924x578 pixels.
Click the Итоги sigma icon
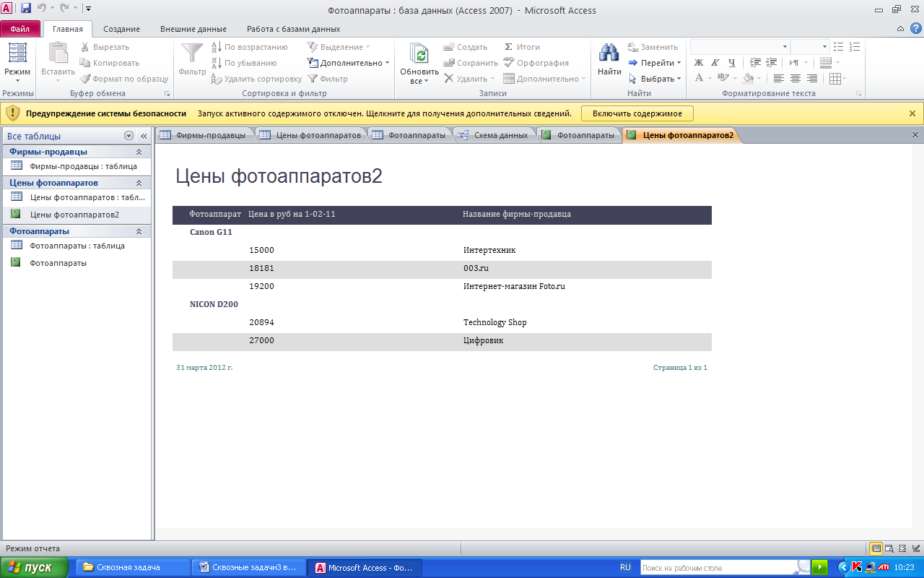[x=509, y=47]
